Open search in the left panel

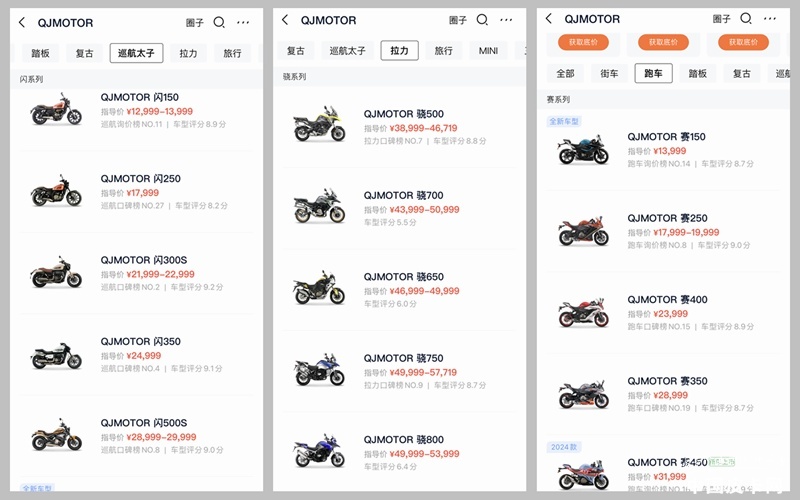pyautogui.click(x=219, y=22)
